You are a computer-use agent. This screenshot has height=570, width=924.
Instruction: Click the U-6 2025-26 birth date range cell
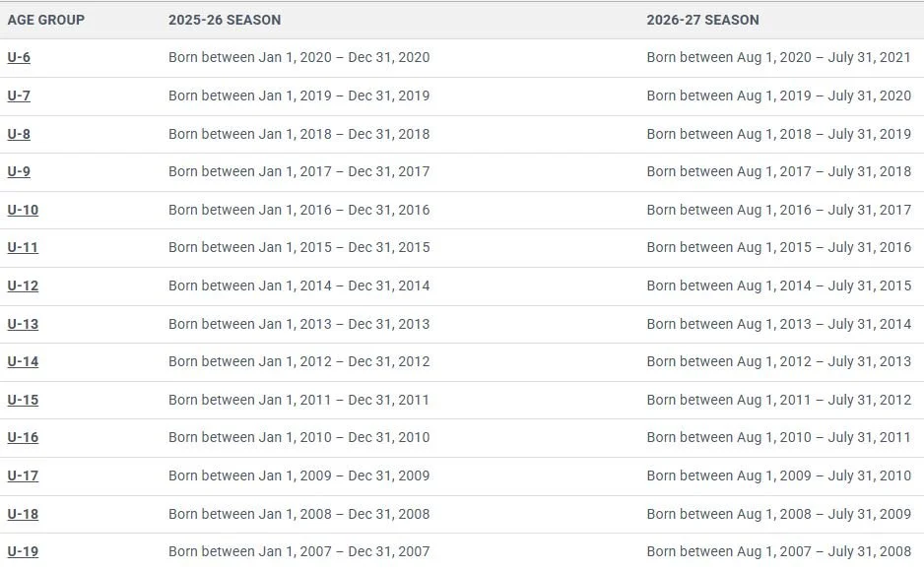tap(299, 57)
